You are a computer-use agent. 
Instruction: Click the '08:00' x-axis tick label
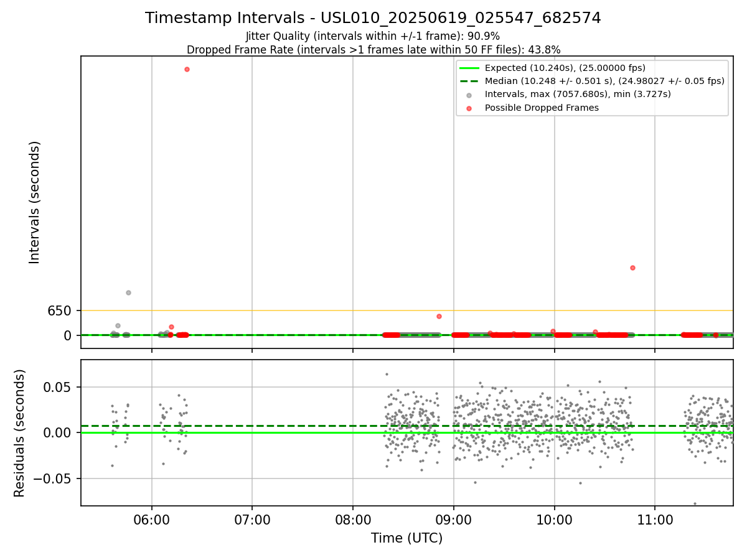(x=353, y=519)
